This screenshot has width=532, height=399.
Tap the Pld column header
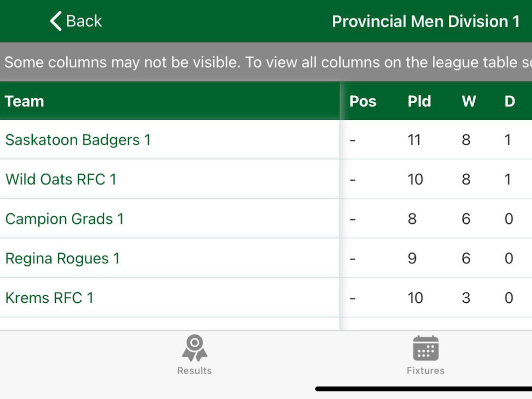419,101
